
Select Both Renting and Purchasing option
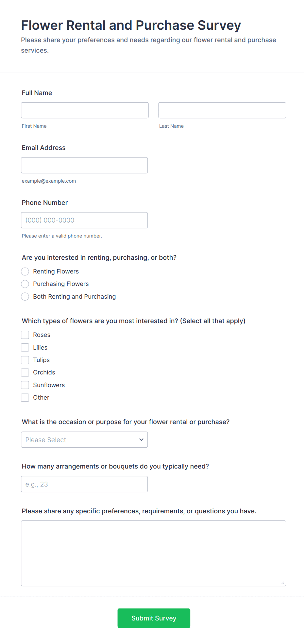point(25,297)
